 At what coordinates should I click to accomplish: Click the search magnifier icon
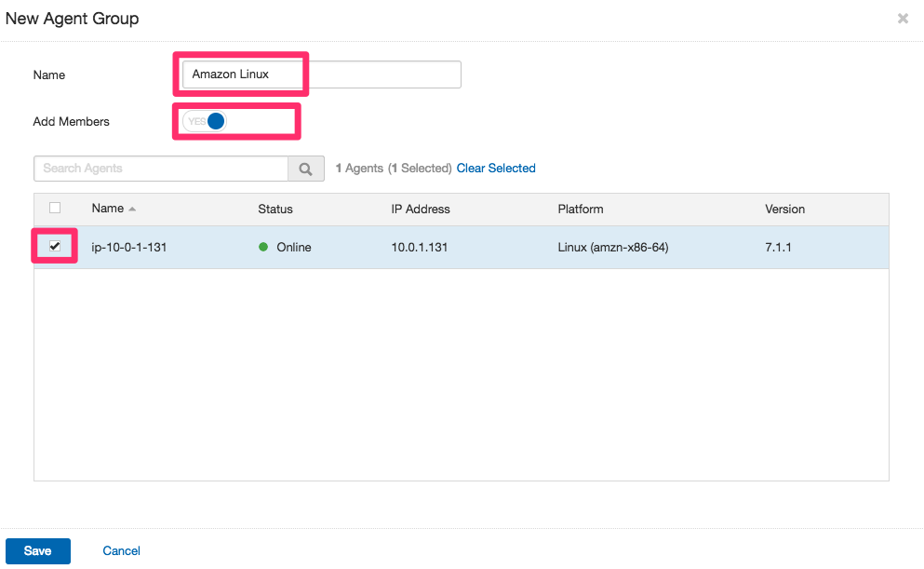(306, 169)
